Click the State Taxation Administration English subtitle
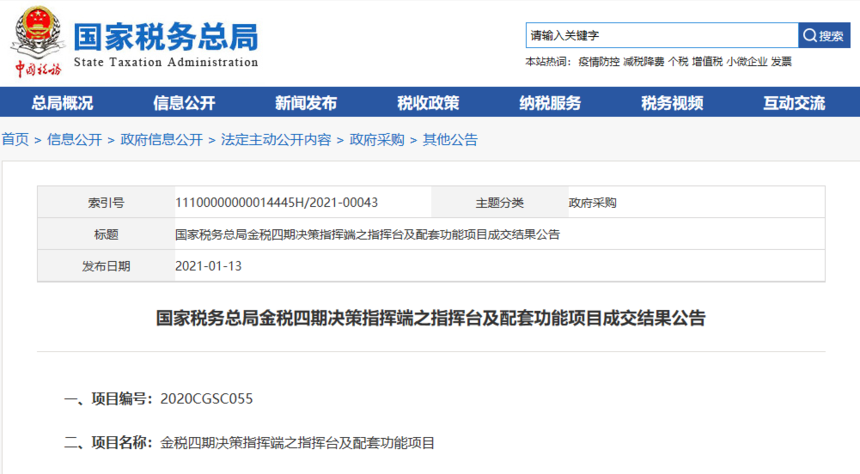Screen dimensions: 860x474 point(166,62)
